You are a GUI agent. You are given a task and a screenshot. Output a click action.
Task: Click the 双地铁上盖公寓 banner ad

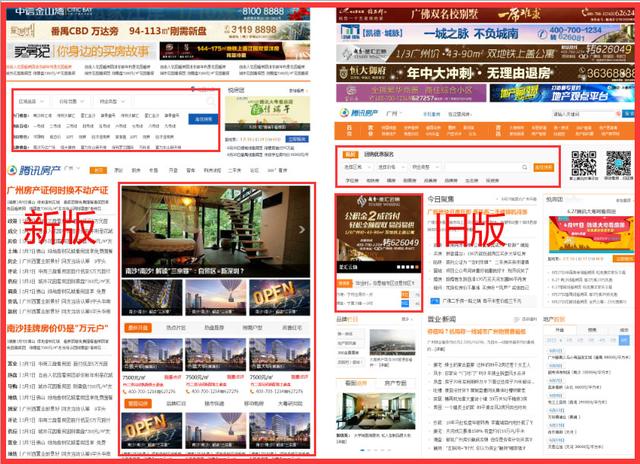click(x=485, y=53)
